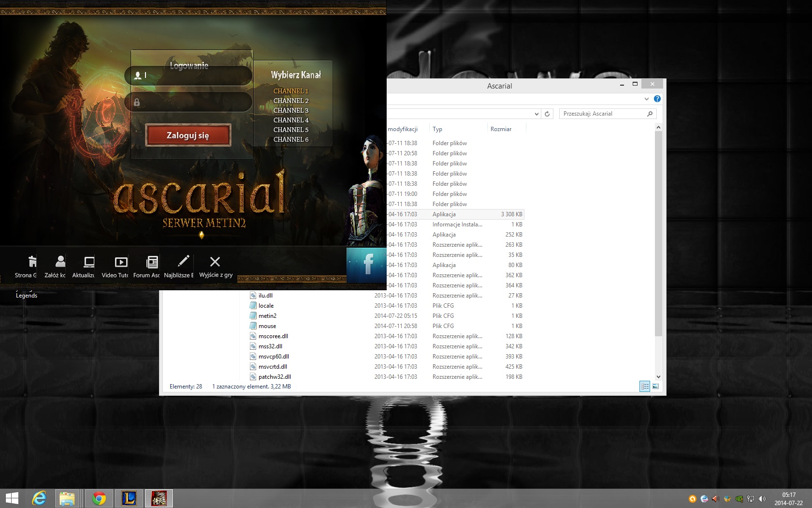Image resolution: width=812 pixels, height=508 pixels.
Task: Select the 3 308 KB Aplikacja row
Action: pos(455,214)
